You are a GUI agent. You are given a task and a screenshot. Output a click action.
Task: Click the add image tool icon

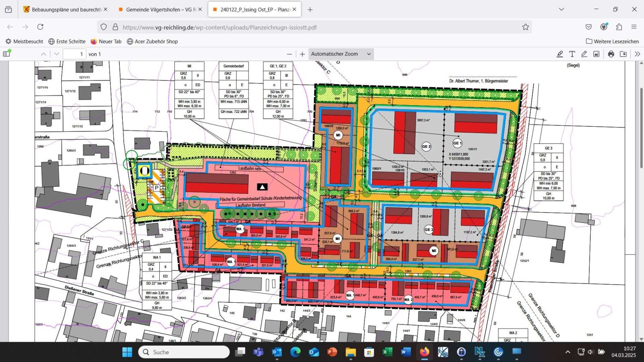(596, 54)
